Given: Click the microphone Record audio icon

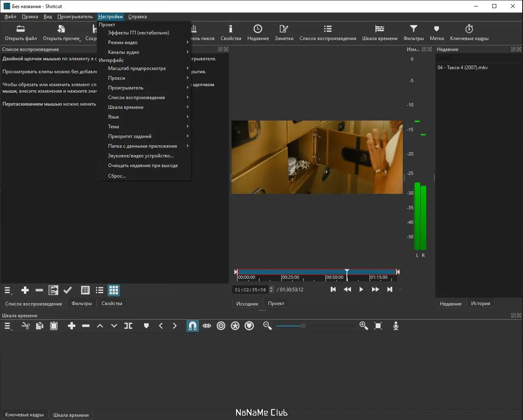Looking at the screenshot, I should (x=396, y=326).
